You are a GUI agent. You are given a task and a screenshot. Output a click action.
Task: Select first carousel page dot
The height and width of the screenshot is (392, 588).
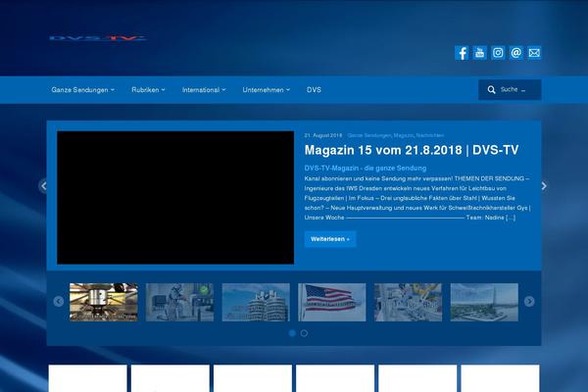[x=292, y=333]
